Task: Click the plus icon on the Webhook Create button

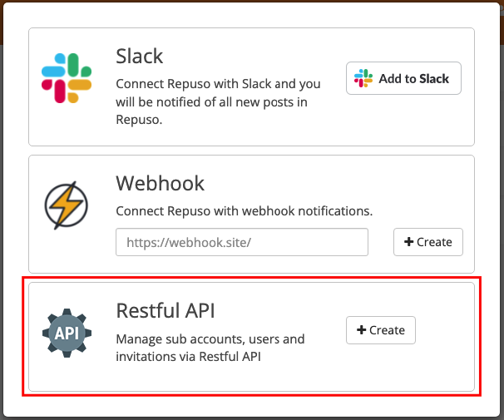Action: pyautogui.click(x=408, y=242)
